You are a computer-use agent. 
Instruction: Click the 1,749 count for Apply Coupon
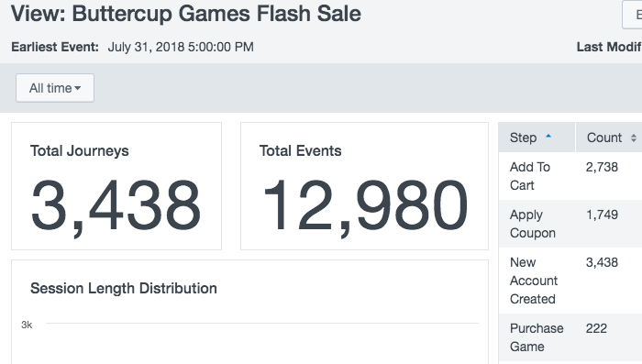[x=602, y=215]
